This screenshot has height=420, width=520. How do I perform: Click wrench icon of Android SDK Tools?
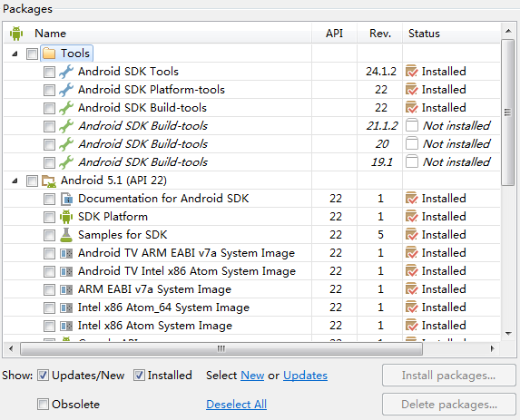pyautogui.click(x=66, y=72)
